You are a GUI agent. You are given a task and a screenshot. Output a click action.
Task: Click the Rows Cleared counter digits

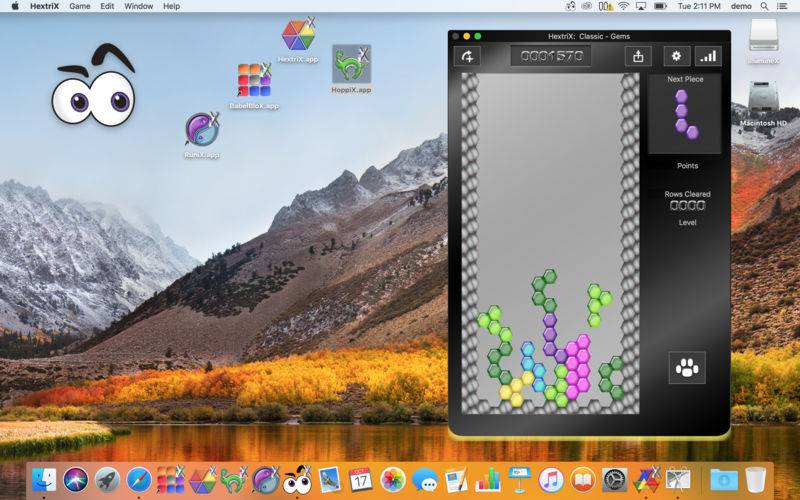point(687,206)
